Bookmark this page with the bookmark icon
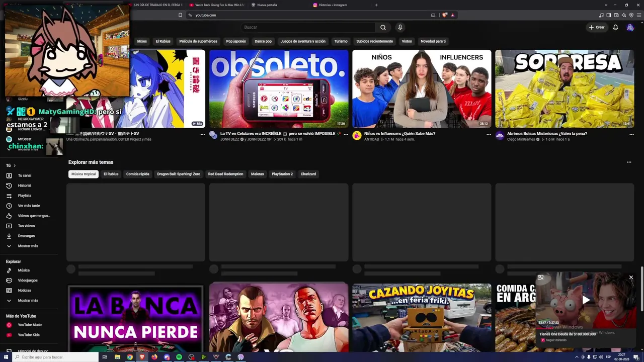This screenshot has width=644, height=362. pos(180,15)
